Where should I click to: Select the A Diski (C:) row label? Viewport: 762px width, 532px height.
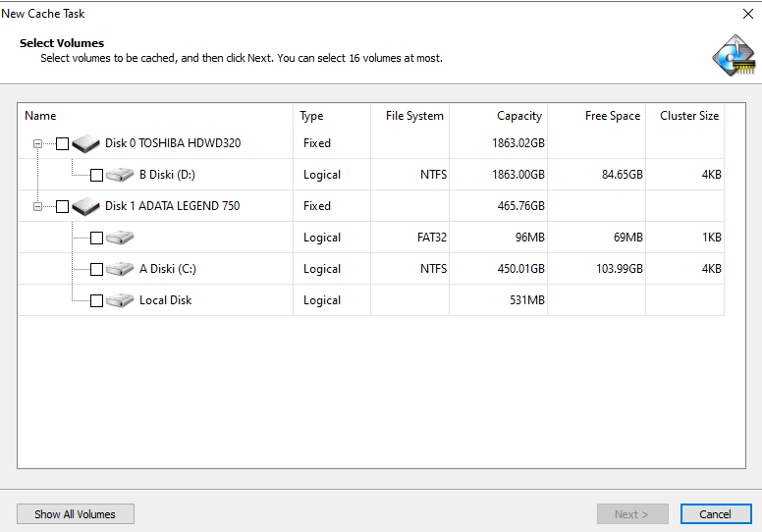pyautogui.click(x=168, y=269)
